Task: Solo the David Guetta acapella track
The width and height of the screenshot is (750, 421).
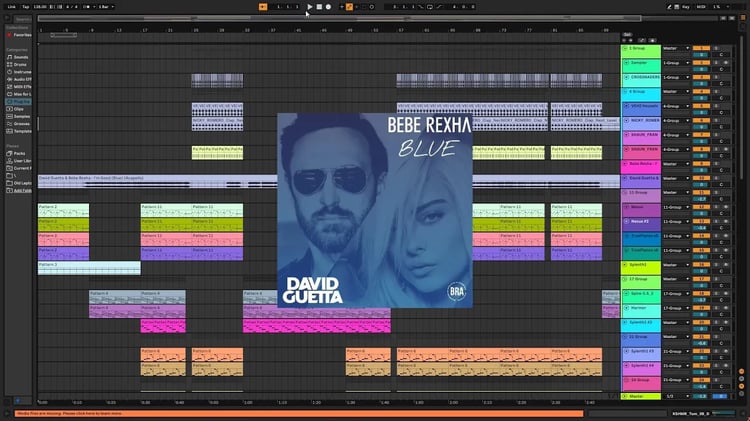Action: [716, 178]
